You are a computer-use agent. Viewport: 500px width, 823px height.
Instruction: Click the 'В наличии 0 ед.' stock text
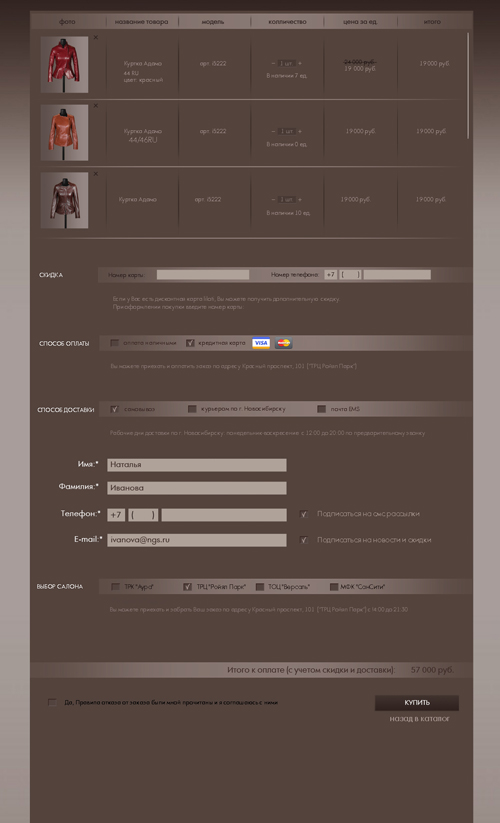coord(286,144)
